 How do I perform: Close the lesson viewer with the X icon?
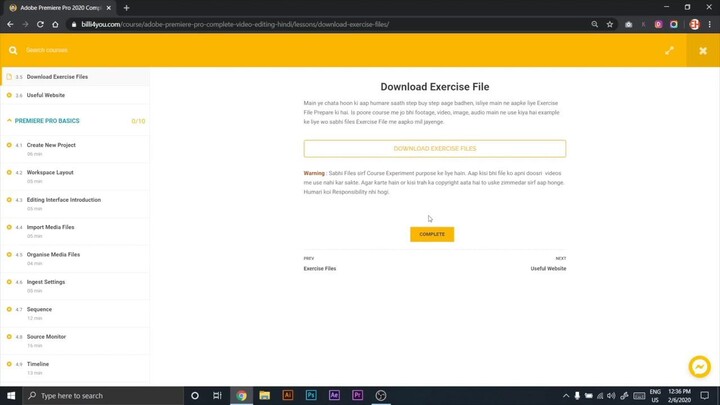point(703,51)
